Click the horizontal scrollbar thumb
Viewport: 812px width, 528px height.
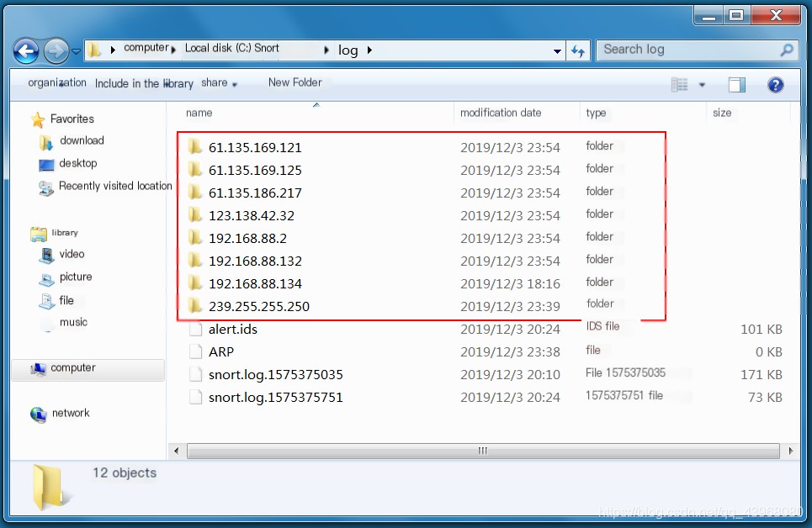click(x=483, y=451)
